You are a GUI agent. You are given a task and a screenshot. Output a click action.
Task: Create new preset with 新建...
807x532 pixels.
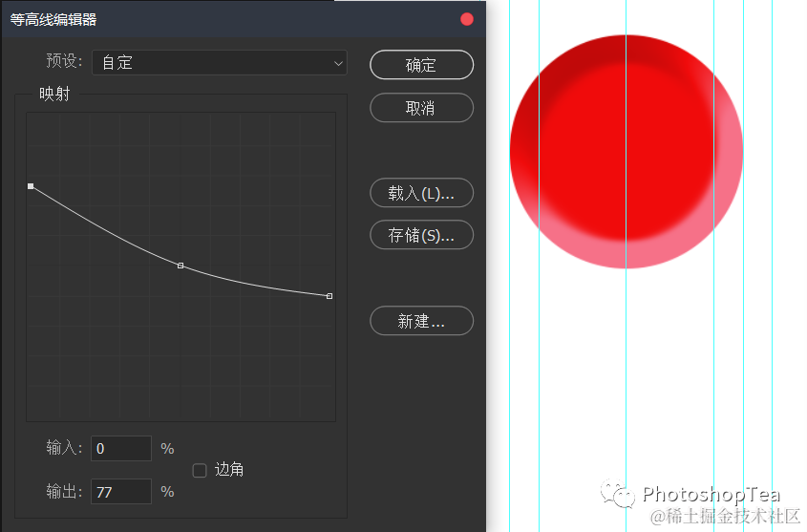tap(421, 321)
